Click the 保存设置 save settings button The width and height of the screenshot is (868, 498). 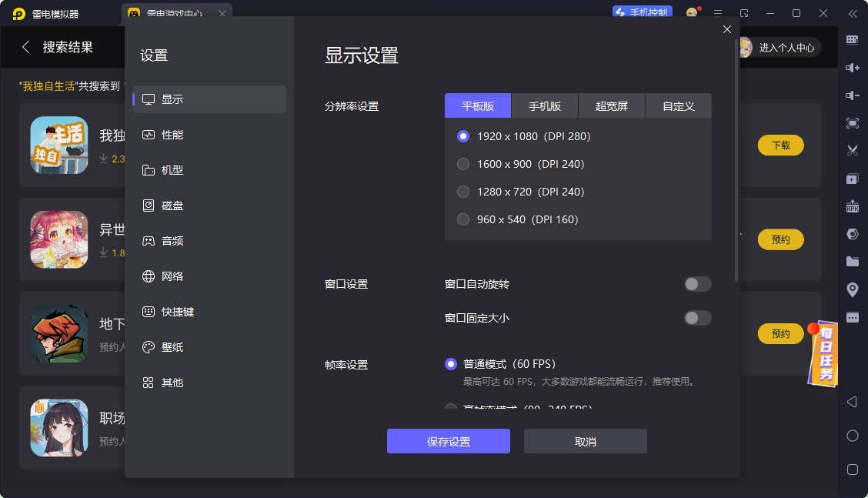[448, 440]
